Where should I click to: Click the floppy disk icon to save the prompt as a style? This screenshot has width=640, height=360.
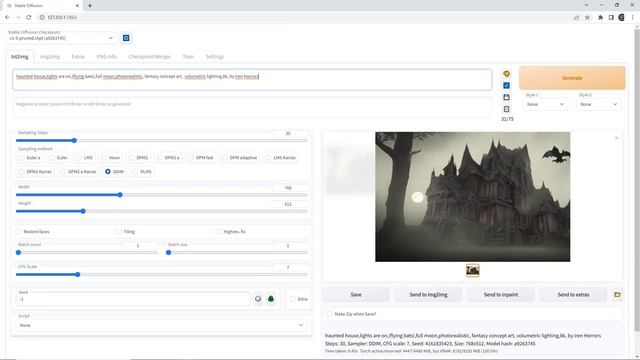point(507,97)
